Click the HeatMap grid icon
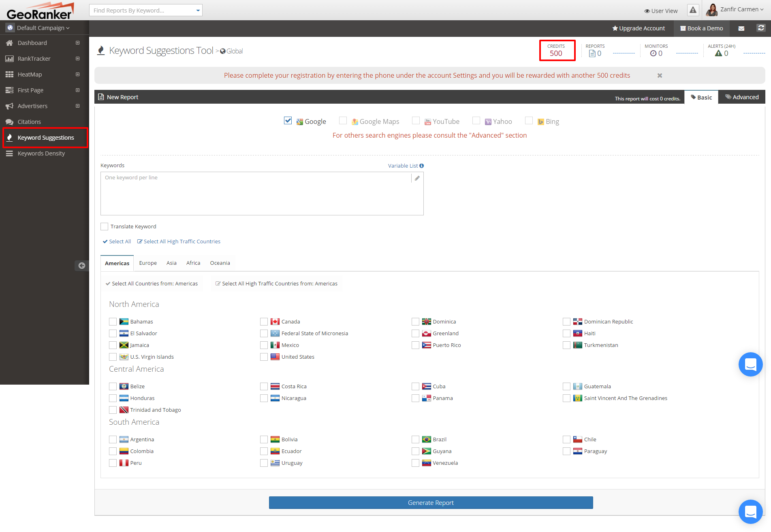This screenshot has width=771, height=532. click(9, 74)
